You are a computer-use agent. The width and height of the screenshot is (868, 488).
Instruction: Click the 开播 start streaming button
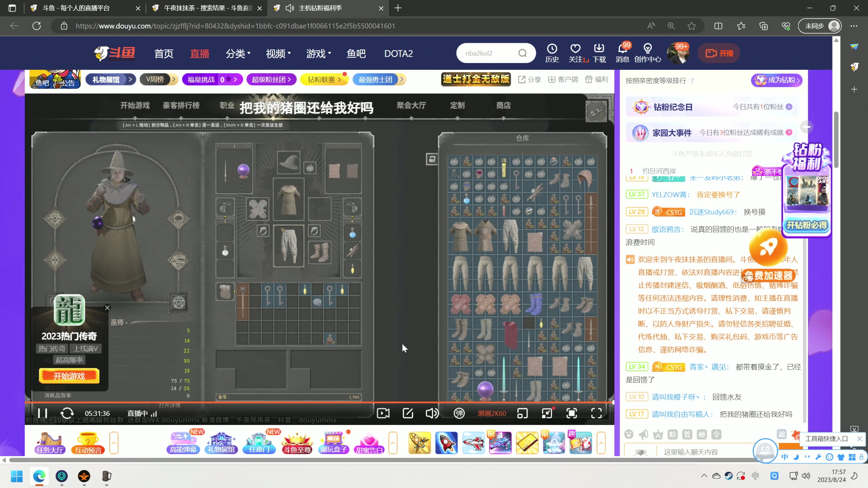click(x=719, y=53)
